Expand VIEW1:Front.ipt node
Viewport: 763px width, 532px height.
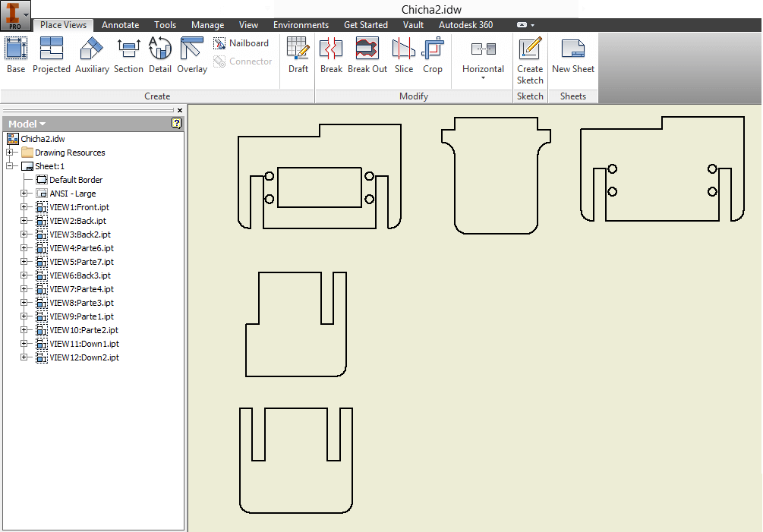24,206
